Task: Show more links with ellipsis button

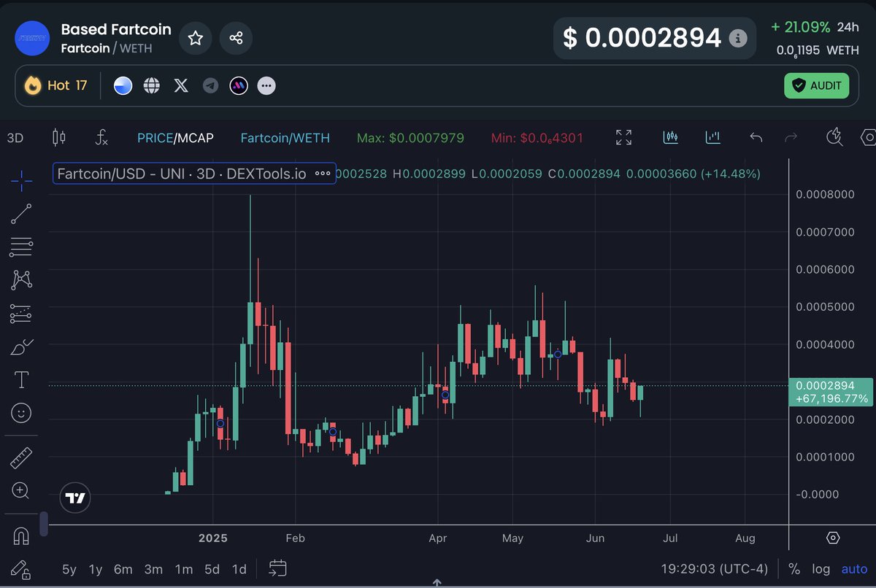Action: pyautogui.click(x=266, y=86)
